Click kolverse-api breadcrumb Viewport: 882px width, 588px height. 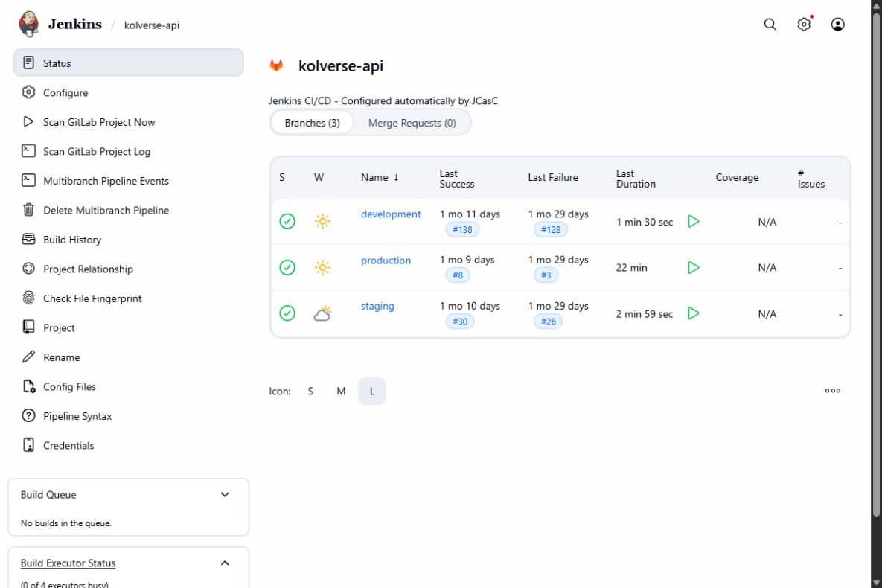151,25
